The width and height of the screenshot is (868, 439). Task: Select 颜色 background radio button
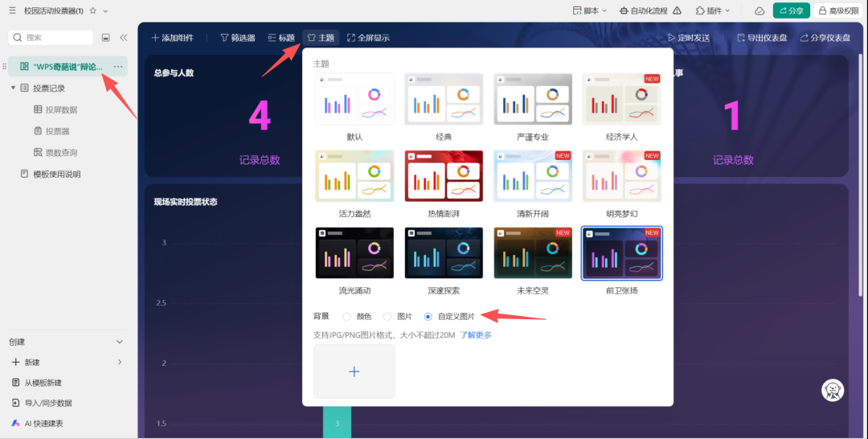pos(346,317)
